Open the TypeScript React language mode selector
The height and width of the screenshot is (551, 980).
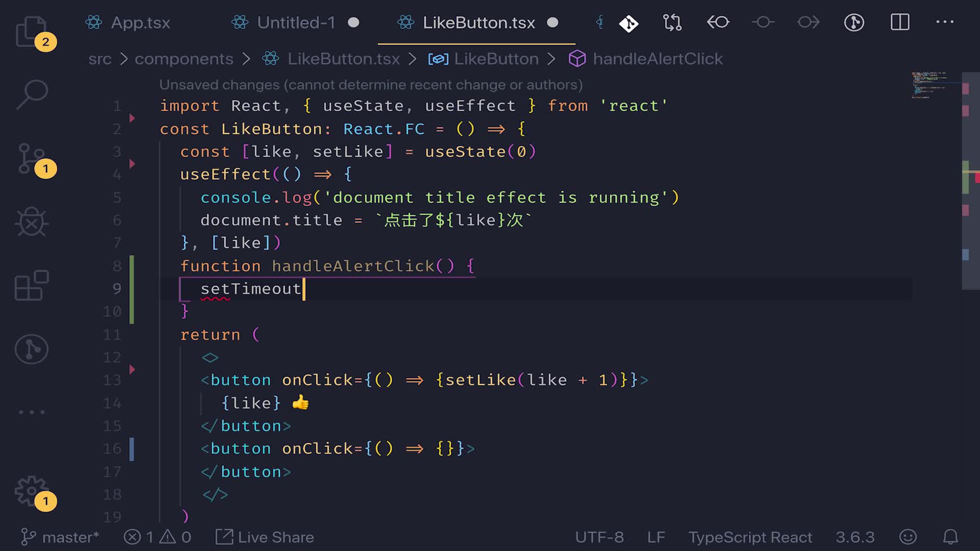(750, 537)
